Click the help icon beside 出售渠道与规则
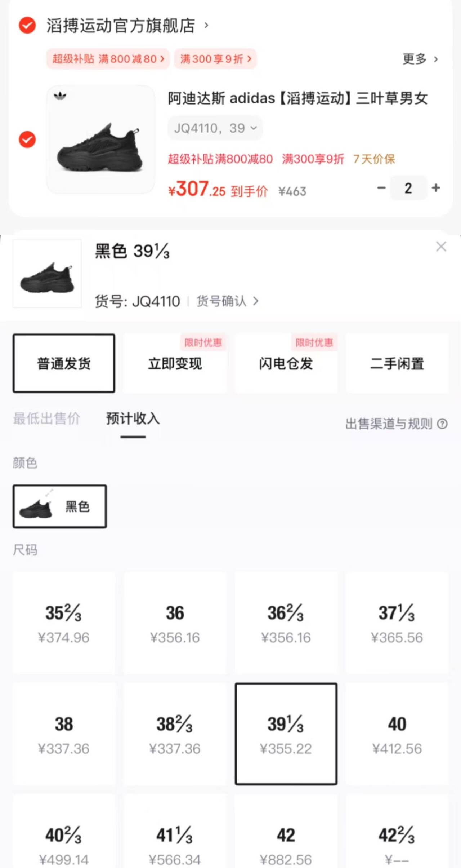 tap(442, 424)
